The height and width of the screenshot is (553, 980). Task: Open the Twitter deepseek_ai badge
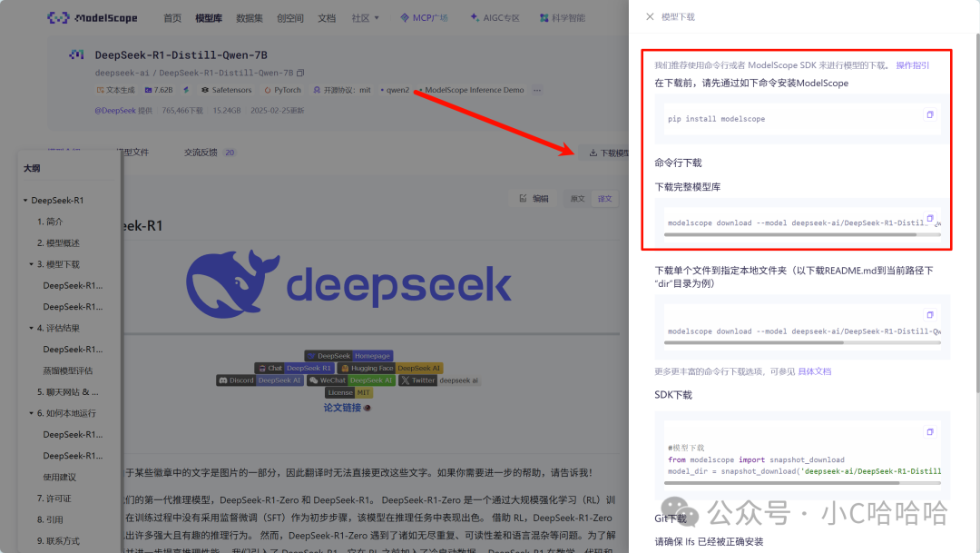pyautogui.click(x=439, y=380)
